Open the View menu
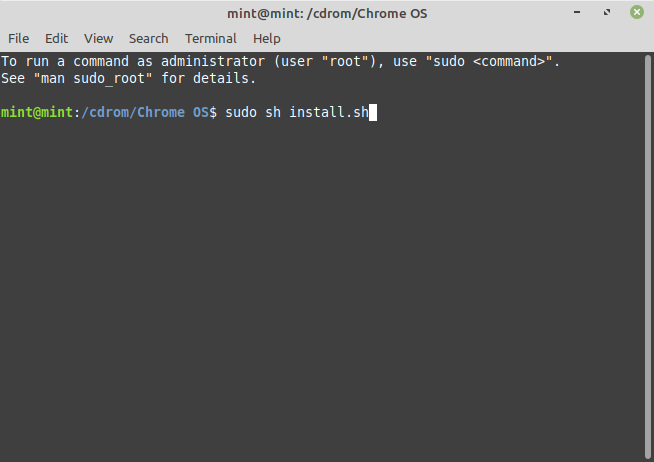 98,38
